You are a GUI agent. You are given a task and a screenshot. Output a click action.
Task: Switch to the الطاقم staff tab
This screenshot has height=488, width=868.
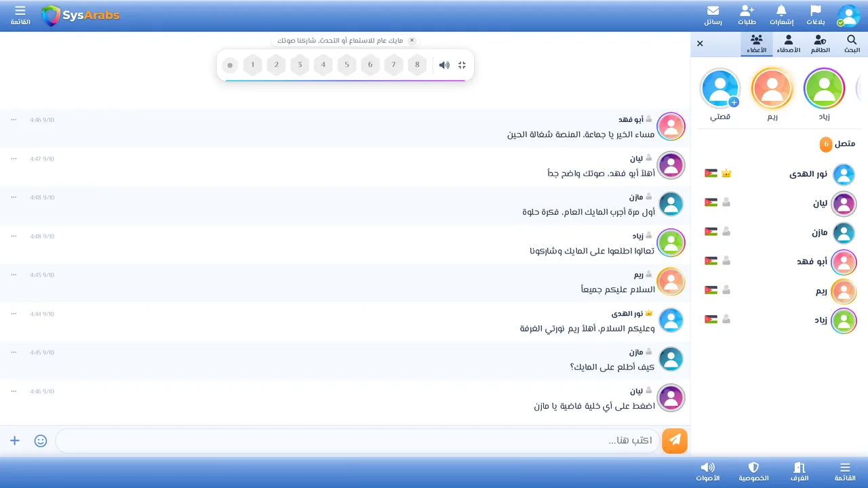click(x=820, y=44)
